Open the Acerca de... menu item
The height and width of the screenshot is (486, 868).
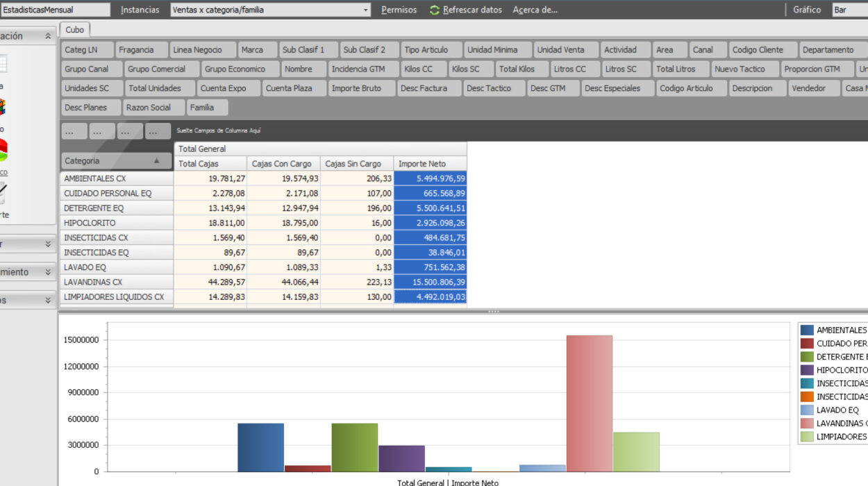point(535,10)
